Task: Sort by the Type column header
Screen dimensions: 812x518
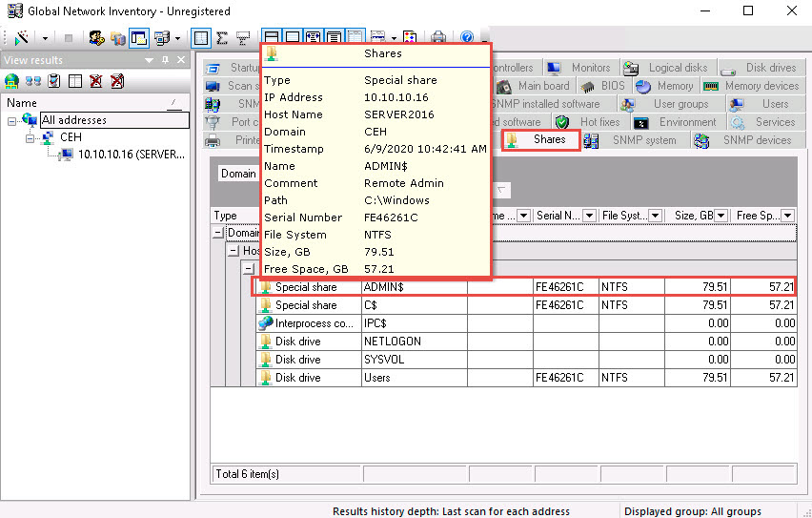Action: click(x=235, y=216)
